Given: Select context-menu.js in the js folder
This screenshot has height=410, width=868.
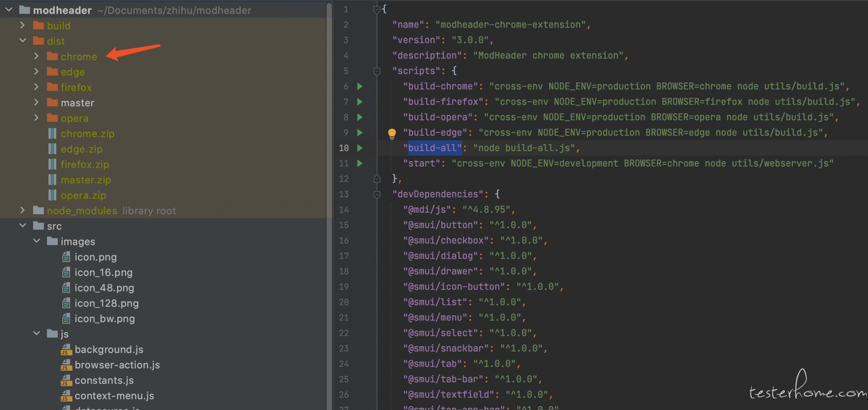Looking at the screenshot, I should [114, 396].
